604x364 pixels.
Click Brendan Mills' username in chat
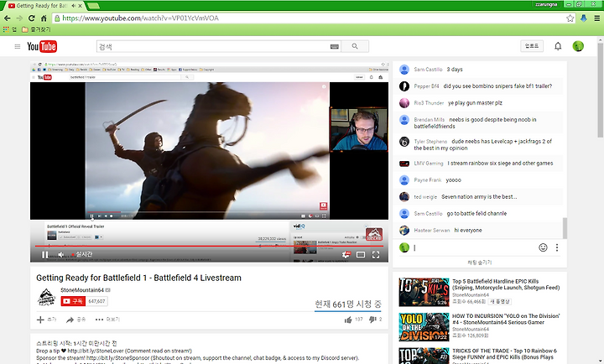click(430, 120)
